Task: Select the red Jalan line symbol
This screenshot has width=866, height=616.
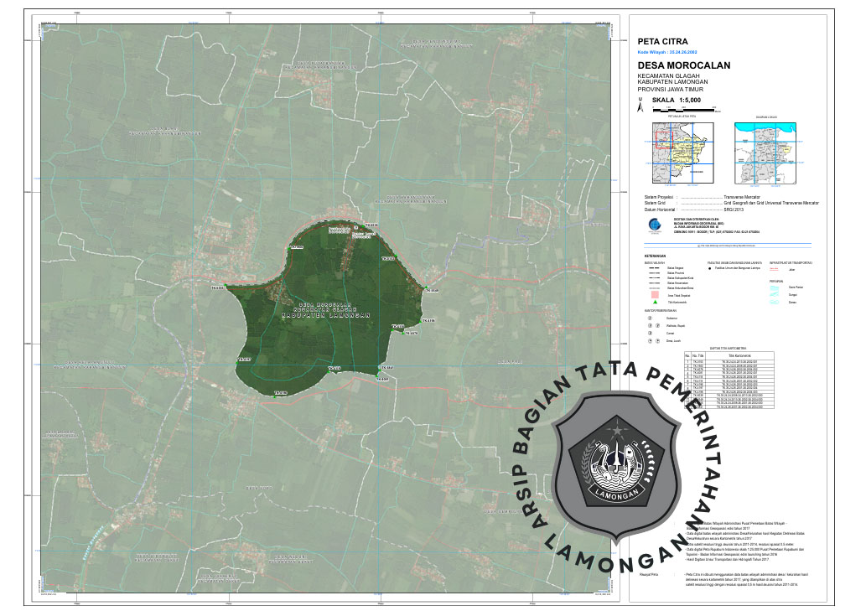Action: pos(775,268)
